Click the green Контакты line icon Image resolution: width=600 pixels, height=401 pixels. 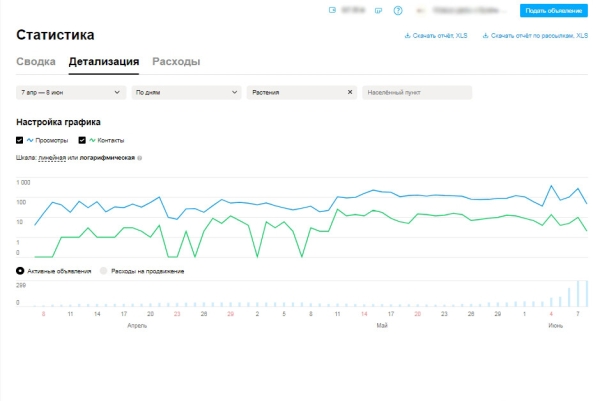tap(94, 140)
